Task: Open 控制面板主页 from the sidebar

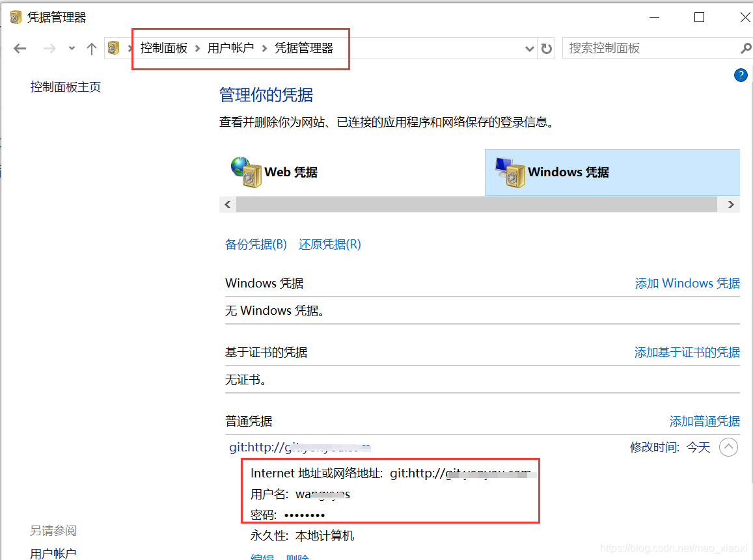Action: tap(65, 86)
